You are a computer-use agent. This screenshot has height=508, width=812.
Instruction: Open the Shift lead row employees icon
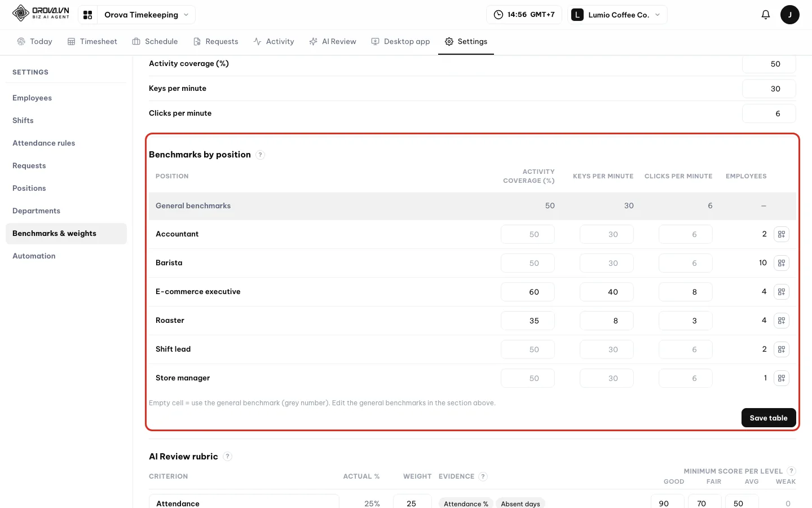[782, 349]
